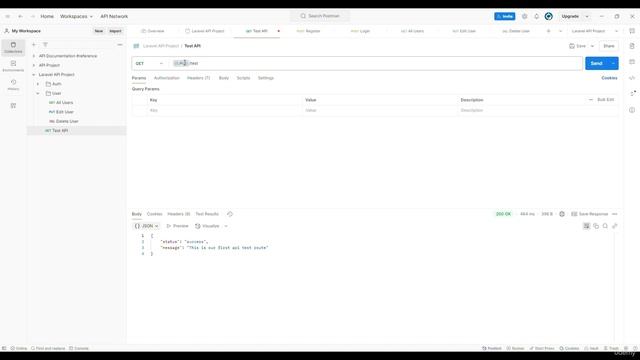Image resolution: width=640 pixels, height=360 pixels.
Task: Open the Save dropdown arrow
Action: [x=592, y=46]
